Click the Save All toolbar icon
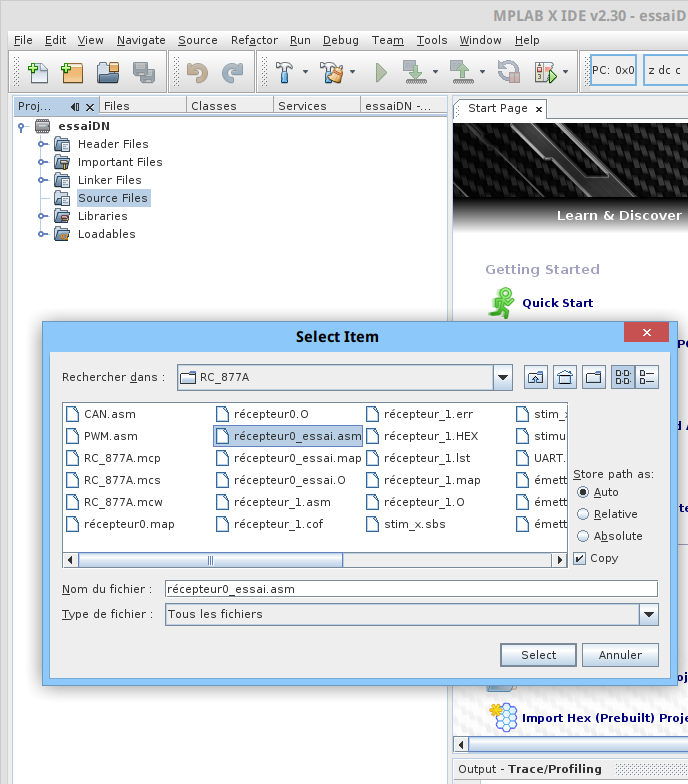Image resolution: width=688 pixels, height=784 pixels. coord(144,72)
